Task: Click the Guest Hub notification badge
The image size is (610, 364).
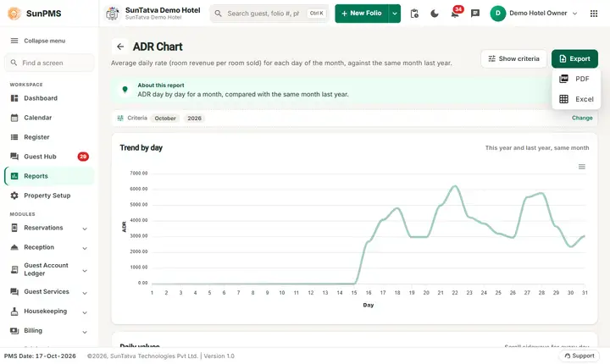Action: pyautogui.click(x=83, y=157)
